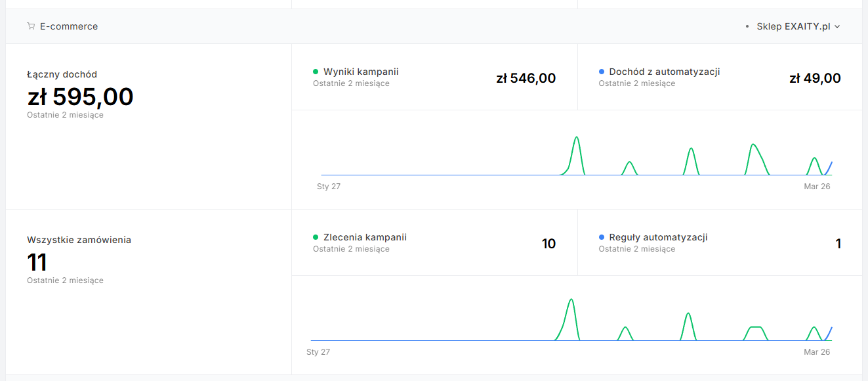Click the chevron arrow next to Sklep EXAITY.pl
The image size is (868, 381).
pyautogui.click(x=837, y=27)
